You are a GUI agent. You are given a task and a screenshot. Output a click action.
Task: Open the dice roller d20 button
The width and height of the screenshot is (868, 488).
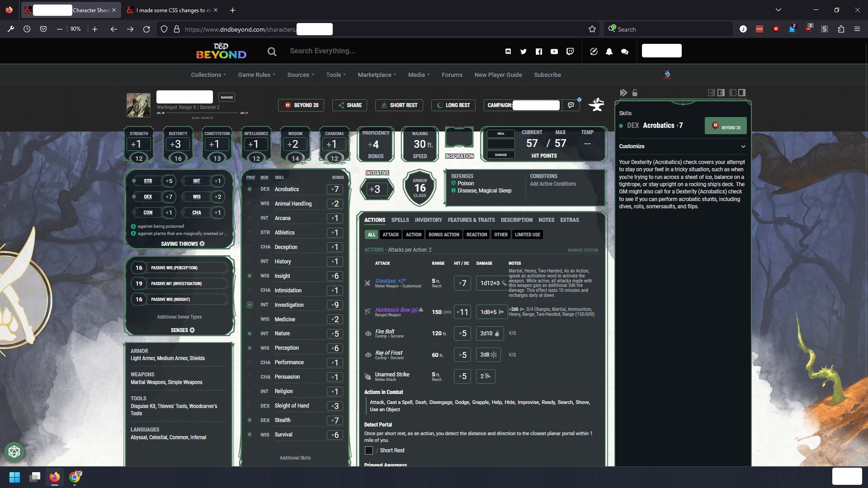click(x=14, y=452)
